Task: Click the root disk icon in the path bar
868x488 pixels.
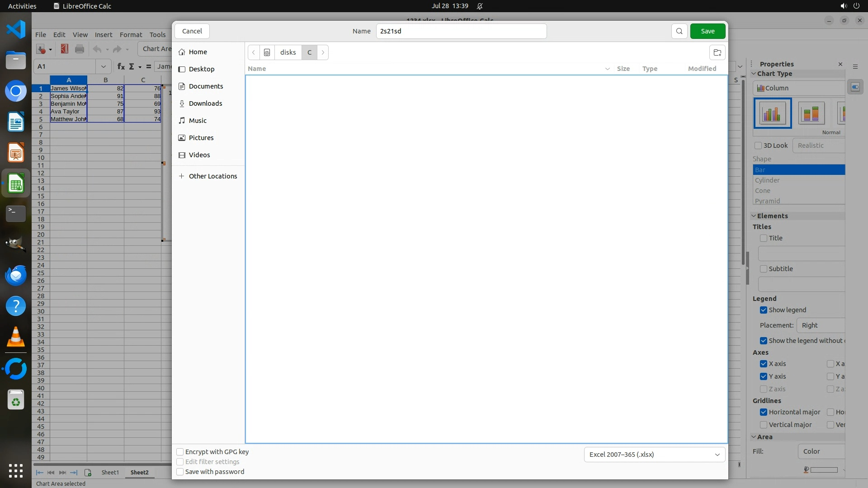Action: (267, 52)
